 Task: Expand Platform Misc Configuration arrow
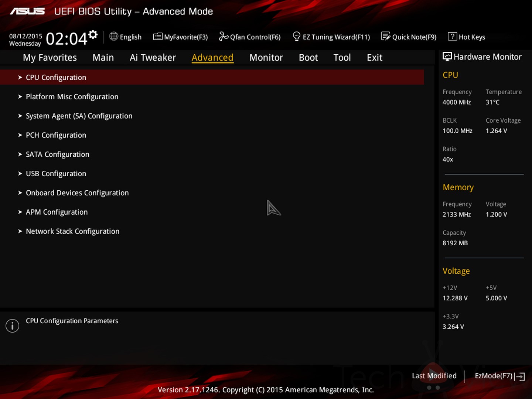click(x=20, y=96)
